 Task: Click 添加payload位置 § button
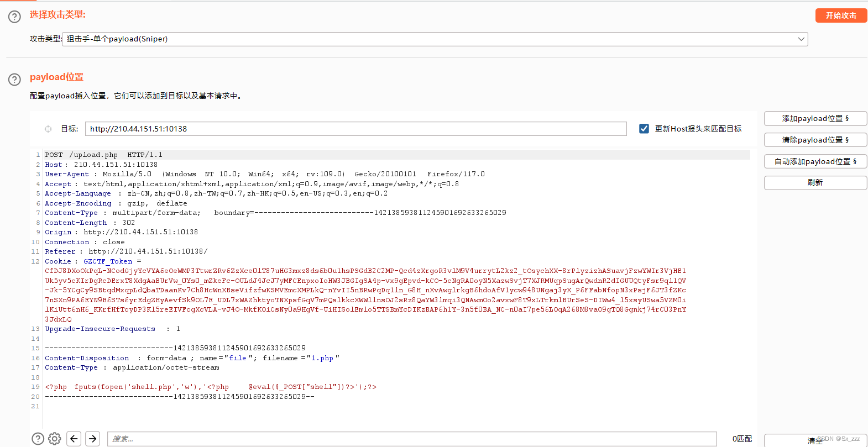click(x=815, y=119)
